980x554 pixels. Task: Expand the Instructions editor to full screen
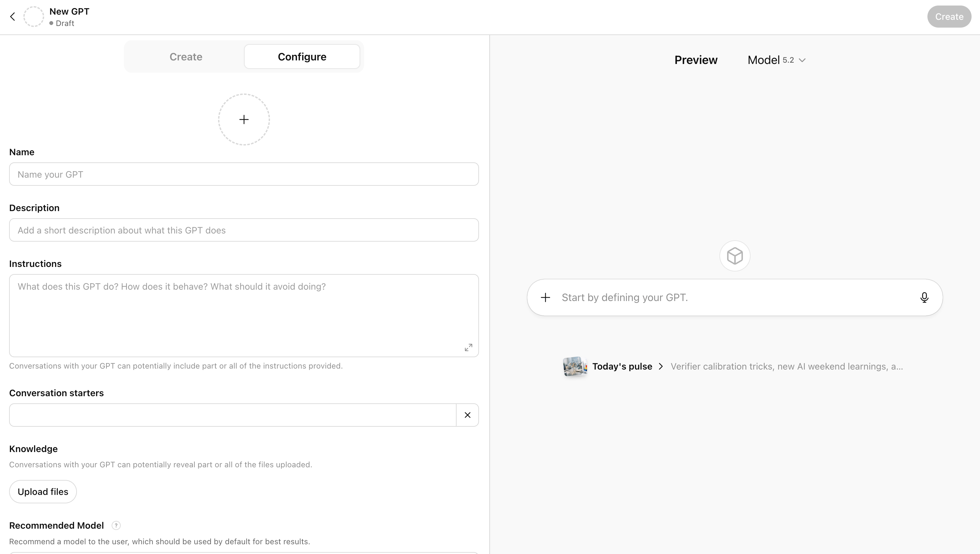coord(468,347)
